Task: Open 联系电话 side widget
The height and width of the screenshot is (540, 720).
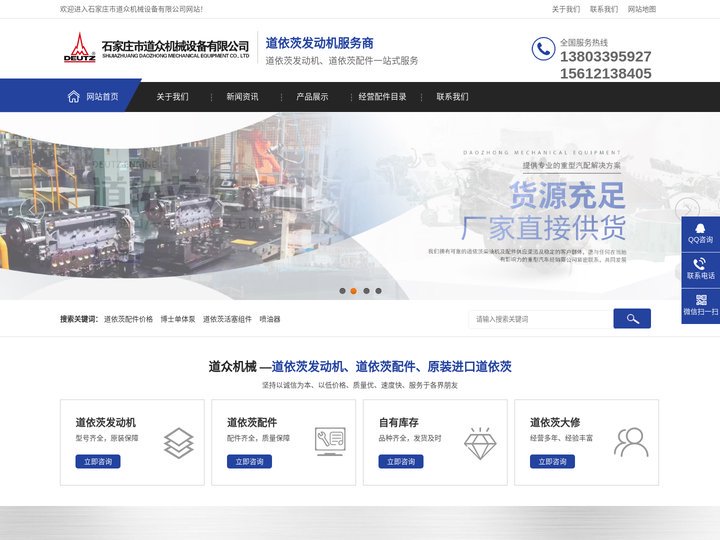Action: tap(701, 270)
